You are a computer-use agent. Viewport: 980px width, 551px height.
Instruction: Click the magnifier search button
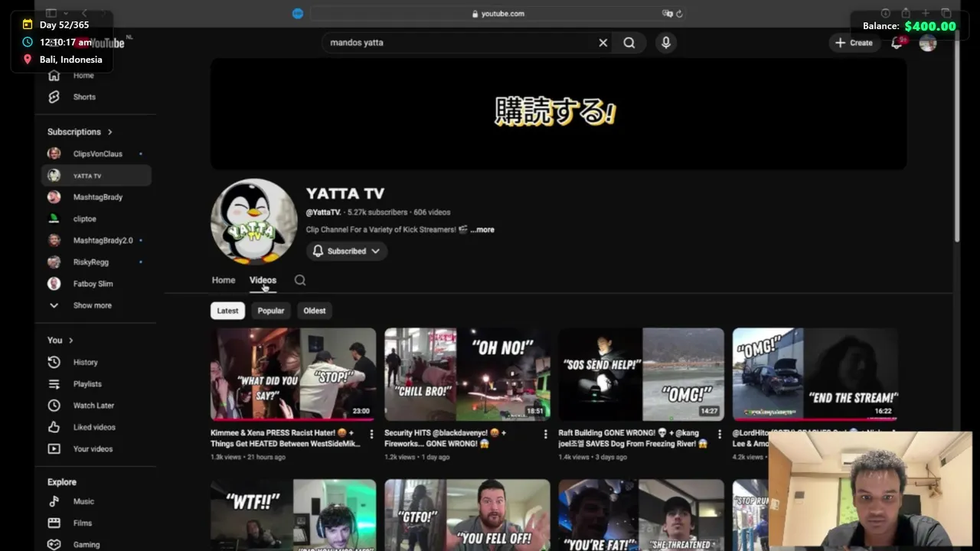coord(629,43)
